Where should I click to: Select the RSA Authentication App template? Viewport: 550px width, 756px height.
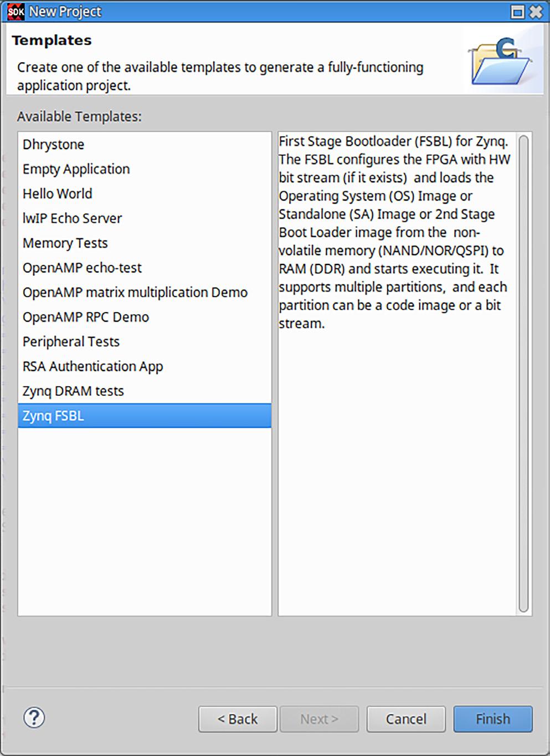(x=145, y=366)
